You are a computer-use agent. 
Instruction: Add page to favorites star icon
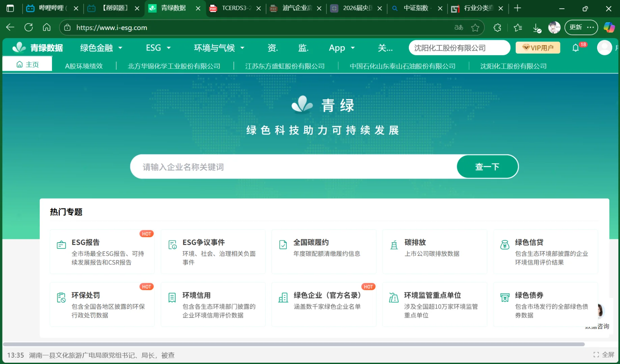(475, 28)
